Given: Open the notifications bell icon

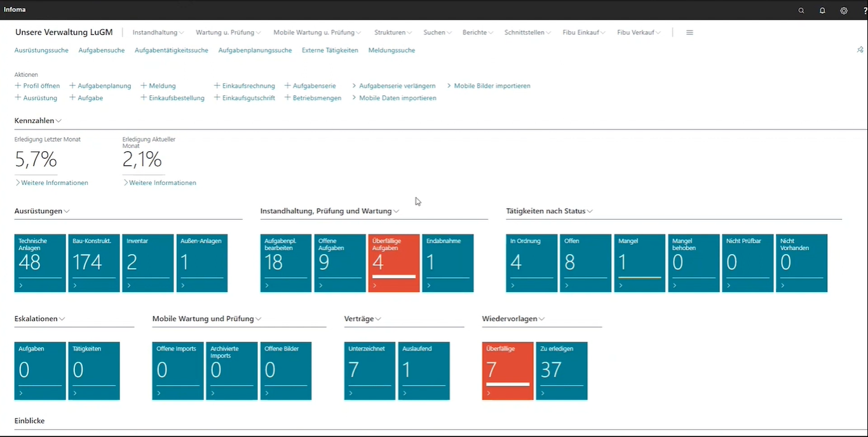Looking at the screenshot, I should point(822,10).
